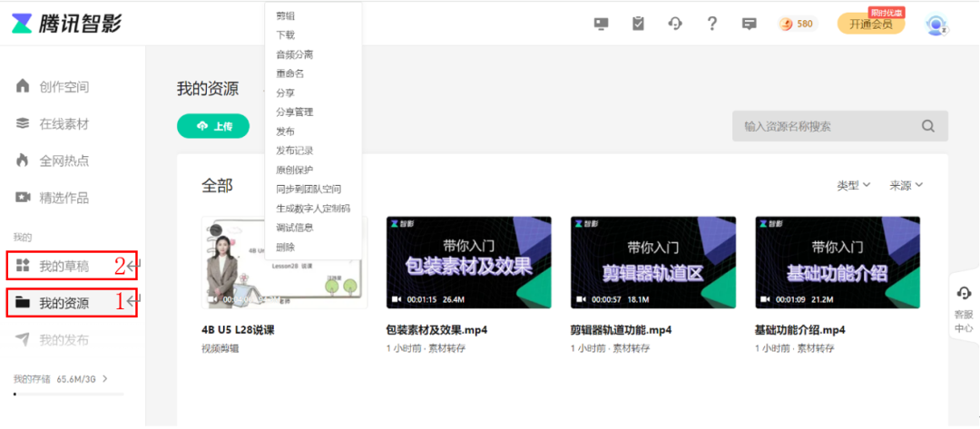The image size is (980, 429).
Task: Click the camera icon on 00:01:15 thumbnail
Action: pyautogui.click(x=397, y=299)
